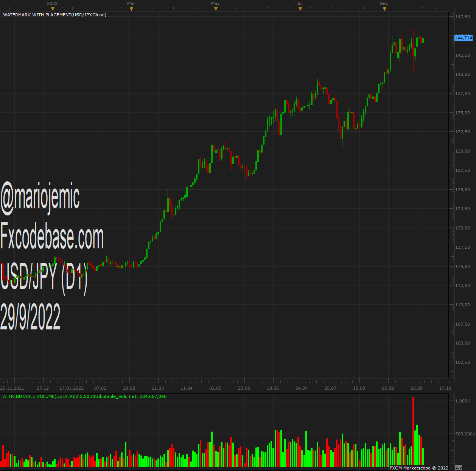The width and height of the screenshot is (476, 471).
Task: Click the 04.07 date axis label
Action: [x=302, y=388]
